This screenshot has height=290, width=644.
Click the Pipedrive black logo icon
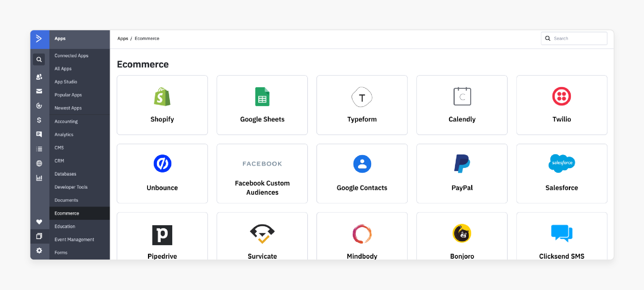tap(162, 235)
